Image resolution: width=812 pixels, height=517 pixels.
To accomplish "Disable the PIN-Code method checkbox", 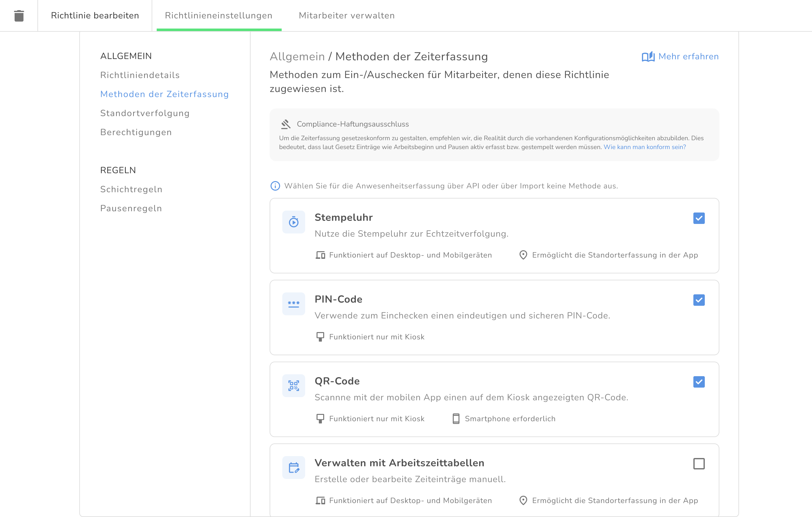I will coord(699,300).
